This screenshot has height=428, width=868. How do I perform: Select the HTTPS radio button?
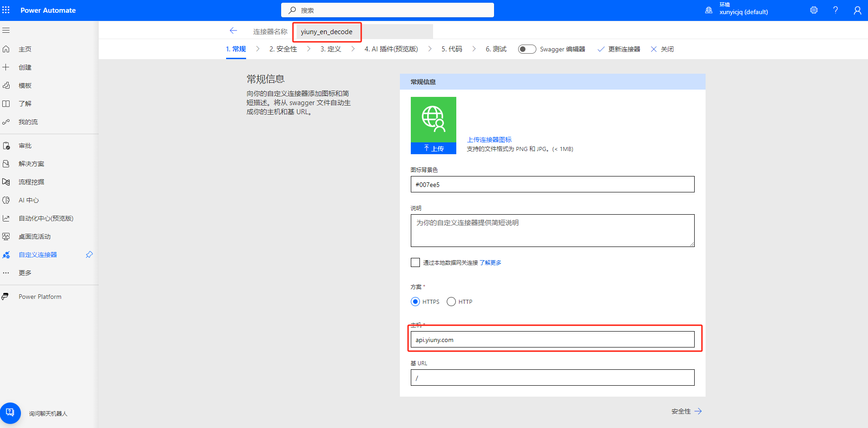[x=415, y=302]
